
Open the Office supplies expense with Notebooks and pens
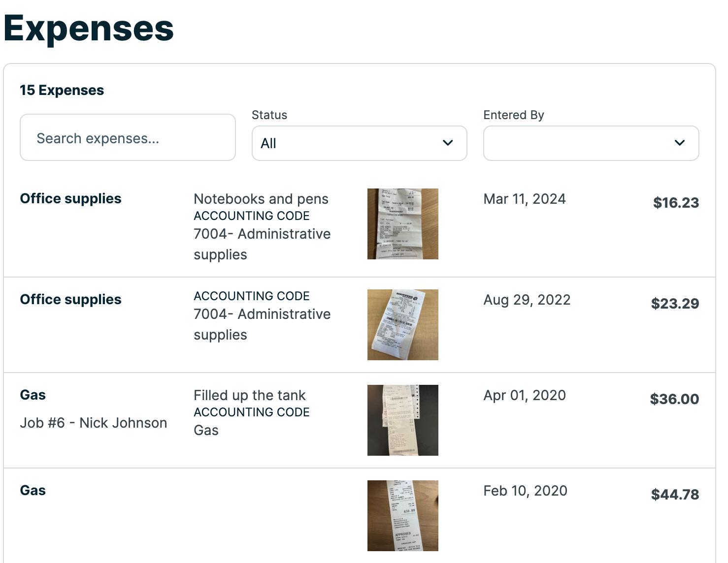(x=70, y=199)
